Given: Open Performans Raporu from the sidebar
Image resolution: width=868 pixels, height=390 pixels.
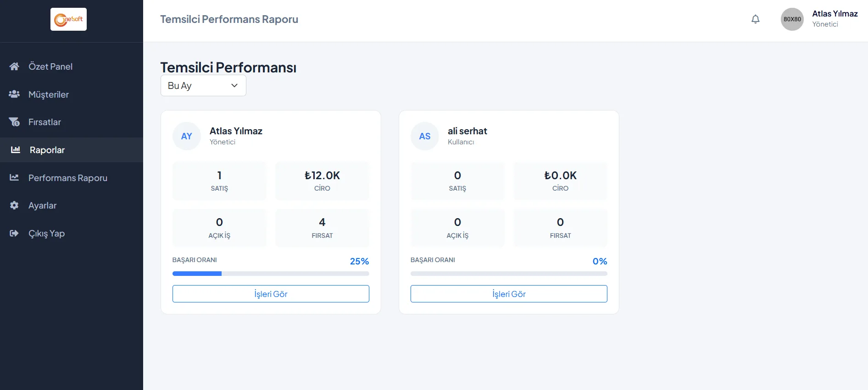Looking at the screenshot, I should pos(67,178).
